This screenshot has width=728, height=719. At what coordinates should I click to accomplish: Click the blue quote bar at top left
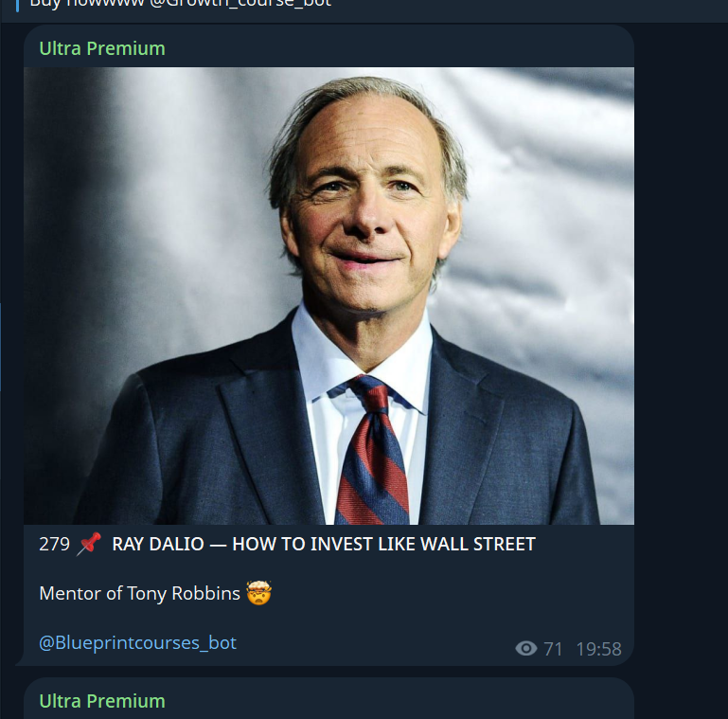pyautogui.click(x=17, y=4)
